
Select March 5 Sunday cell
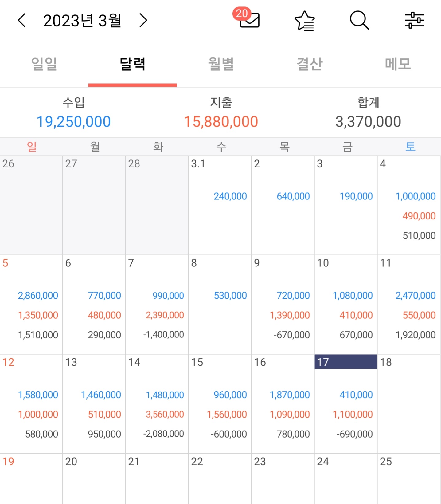31,305
